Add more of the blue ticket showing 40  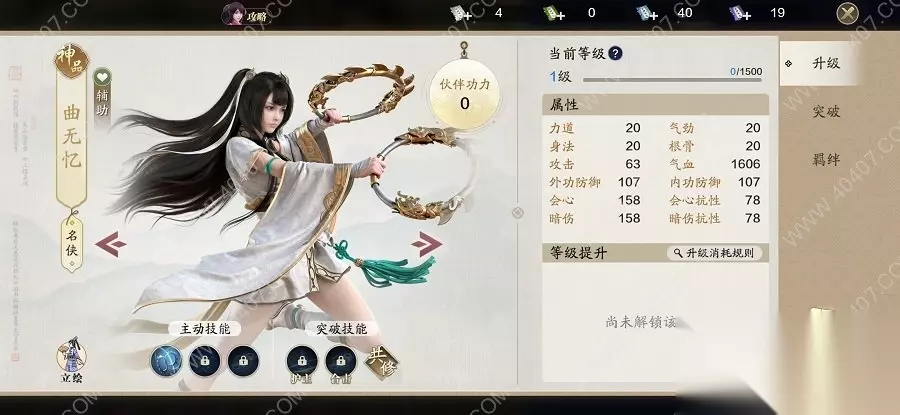pyautogui.click(x=648, y=13)
